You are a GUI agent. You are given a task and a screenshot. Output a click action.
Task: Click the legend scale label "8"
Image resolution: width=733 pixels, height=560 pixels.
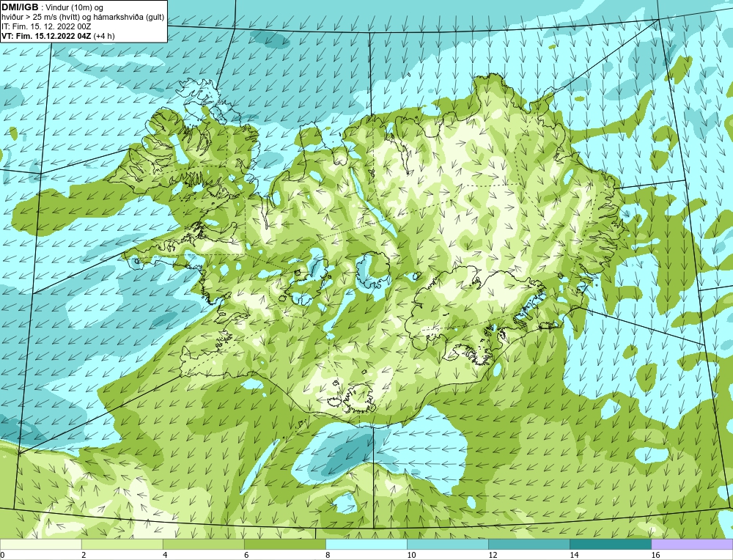point(327,555)
